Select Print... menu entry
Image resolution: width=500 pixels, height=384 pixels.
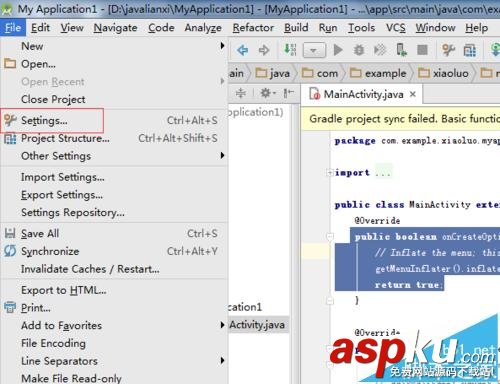[114, 308]
